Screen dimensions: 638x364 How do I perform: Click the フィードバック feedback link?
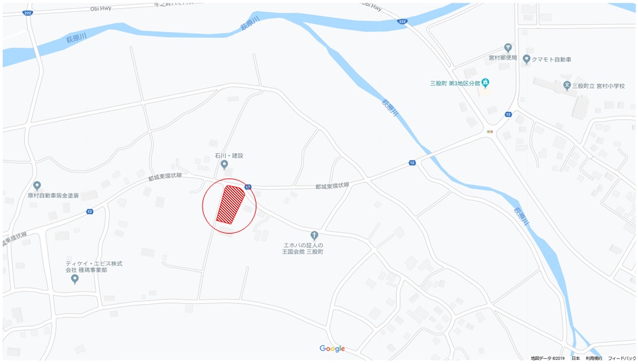click(x=622, y=358)
